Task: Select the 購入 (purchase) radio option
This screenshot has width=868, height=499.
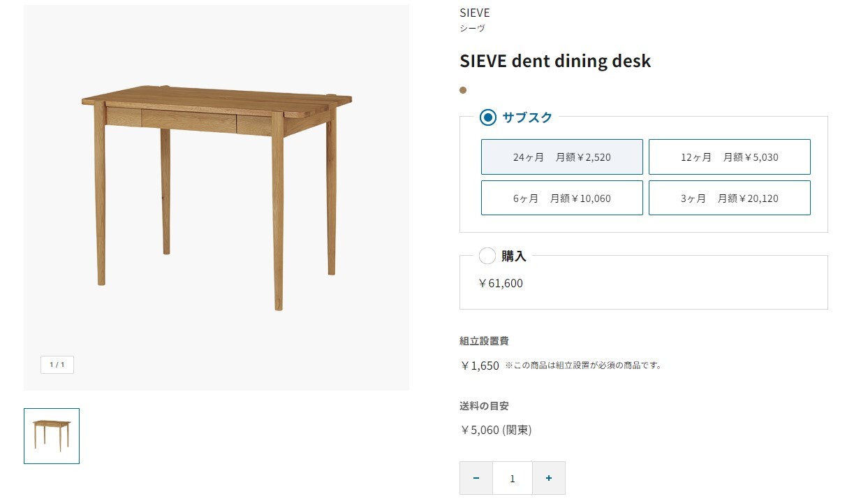Action: (487, 256)
